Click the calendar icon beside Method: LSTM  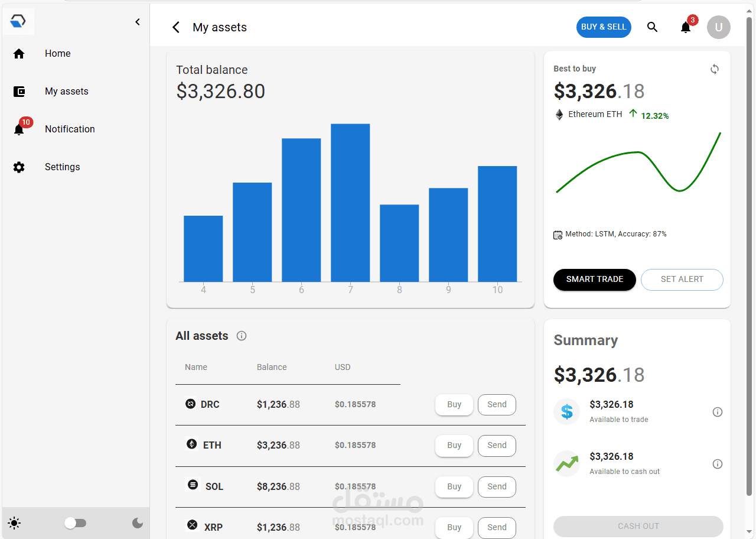point(558,235)
